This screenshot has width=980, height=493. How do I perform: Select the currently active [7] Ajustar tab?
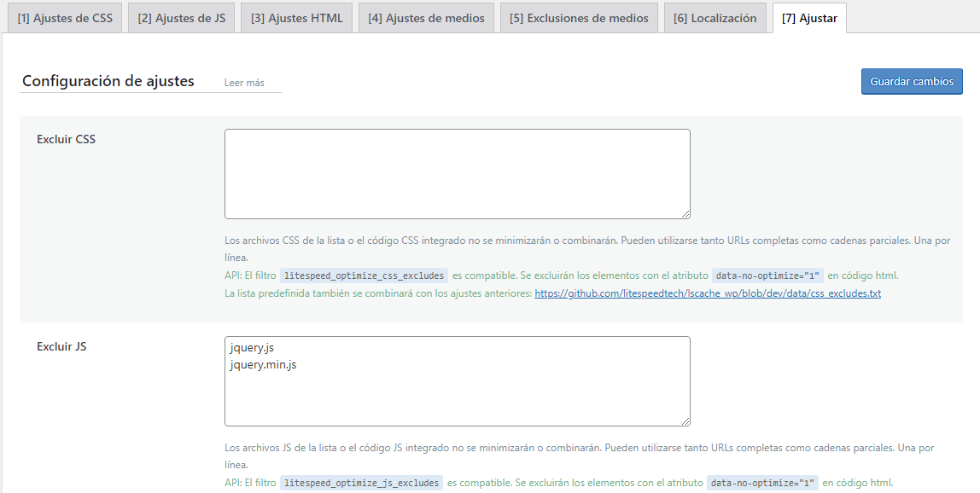808,16
